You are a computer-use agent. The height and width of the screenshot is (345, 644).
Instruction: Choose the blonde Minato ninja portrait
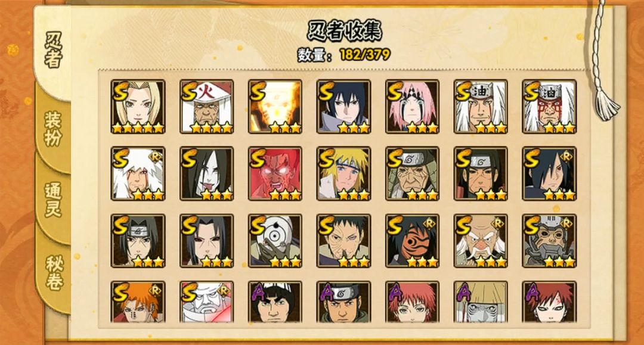(x=344, y=174)
